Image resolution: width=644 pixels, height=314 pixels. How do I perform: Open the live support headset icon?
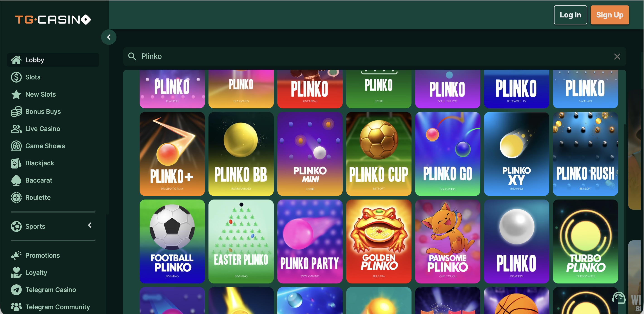point(619,298)
